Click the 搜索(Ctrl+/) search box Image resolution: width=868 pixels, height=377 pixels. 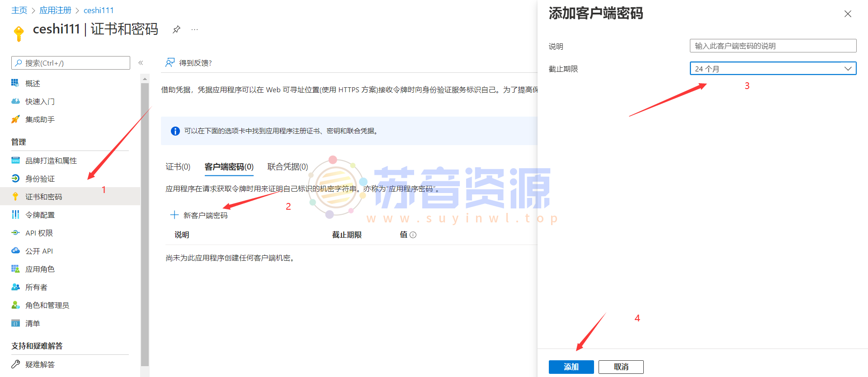coord(71,63)
